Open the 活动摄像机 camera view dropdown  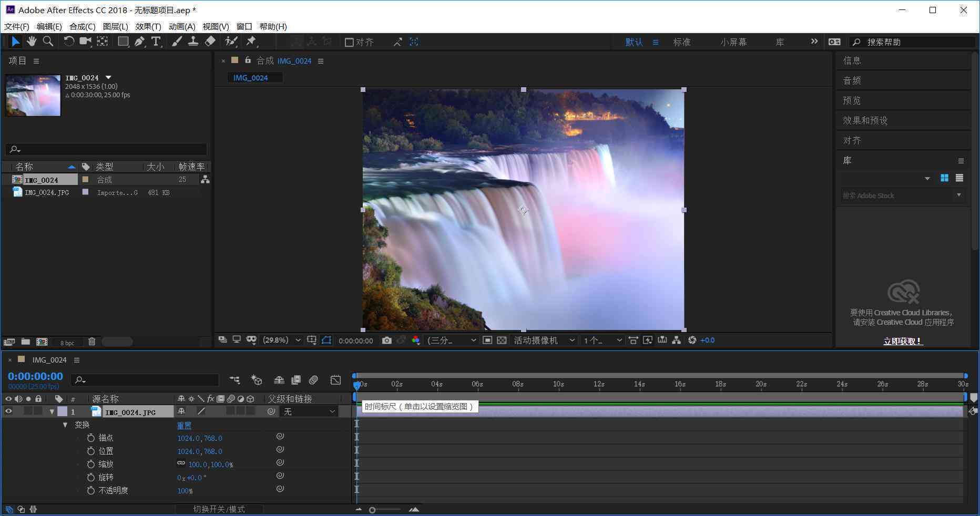pos(545,340)
